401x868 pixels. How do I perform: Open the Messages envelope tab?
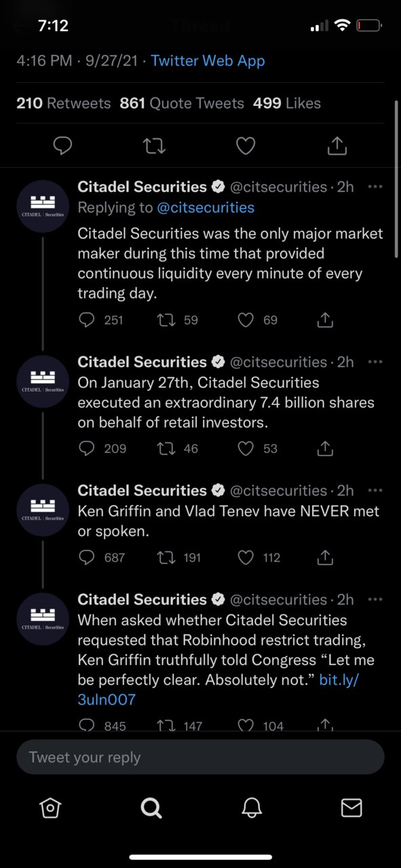point(351,808)
